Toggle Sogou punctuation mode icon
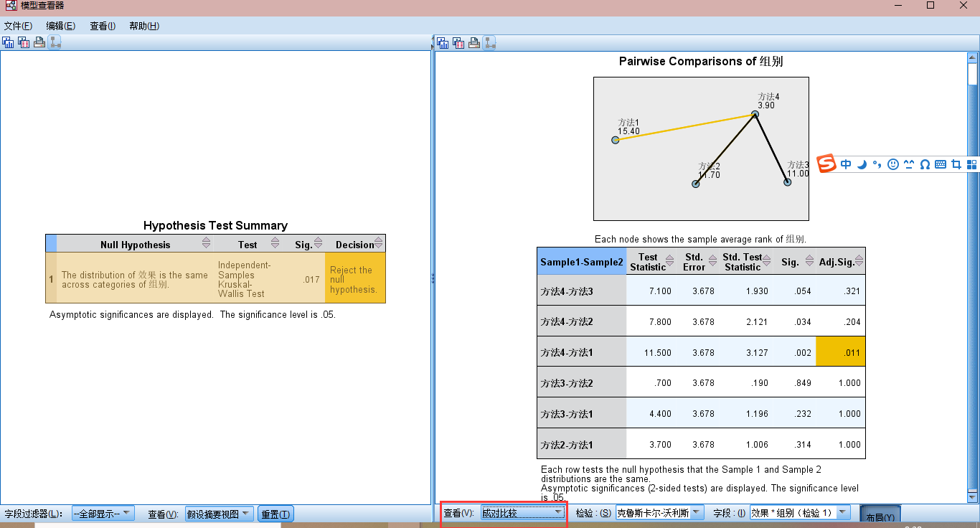Image resolution: width=980 pixels, height=528 pixels. [877, 164]
